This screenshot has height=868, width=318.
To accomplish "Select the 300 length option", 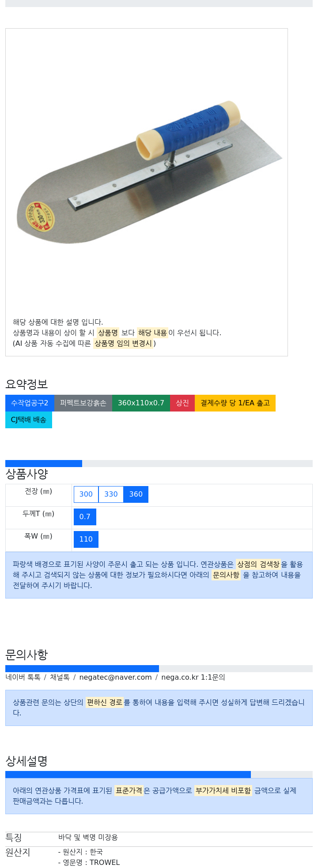I will (86, 494).
